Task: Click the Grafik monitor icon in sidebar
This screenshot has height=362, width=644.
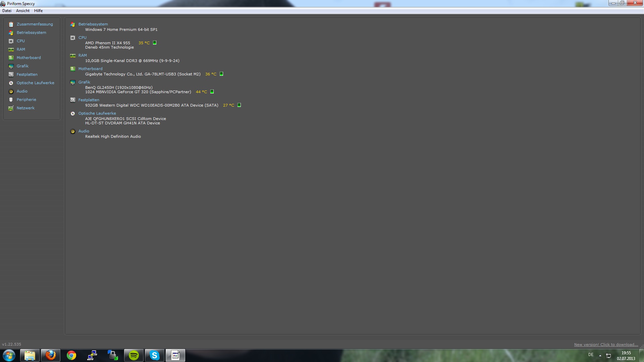Action: click(x=11, y=66)
